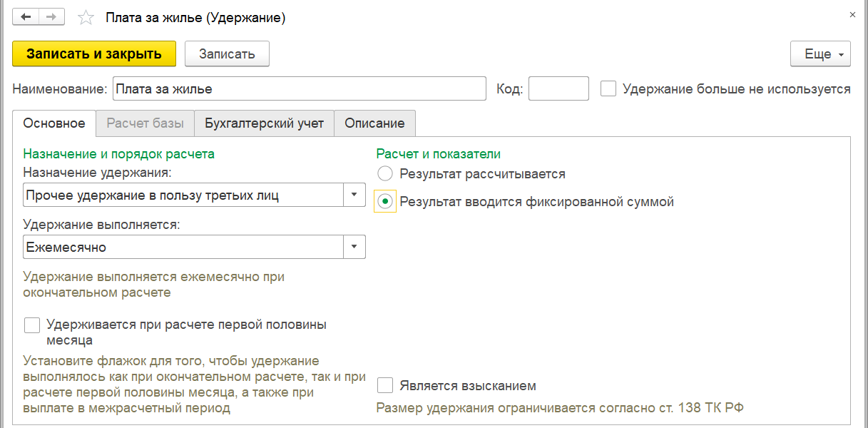The image size is (868, 428).
Task: Click the back navigation arrow
Action: click(x=26, y=17)
